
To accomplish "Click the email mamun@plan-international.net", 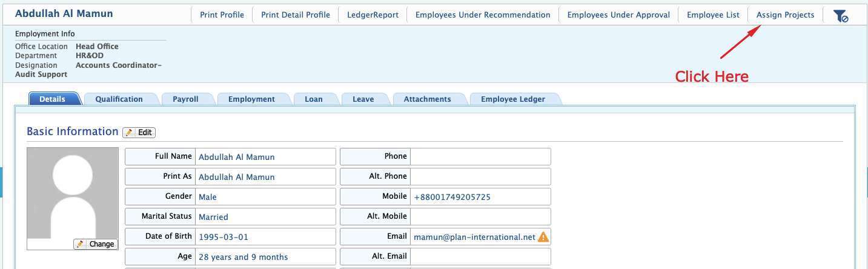I will (474, 237).
